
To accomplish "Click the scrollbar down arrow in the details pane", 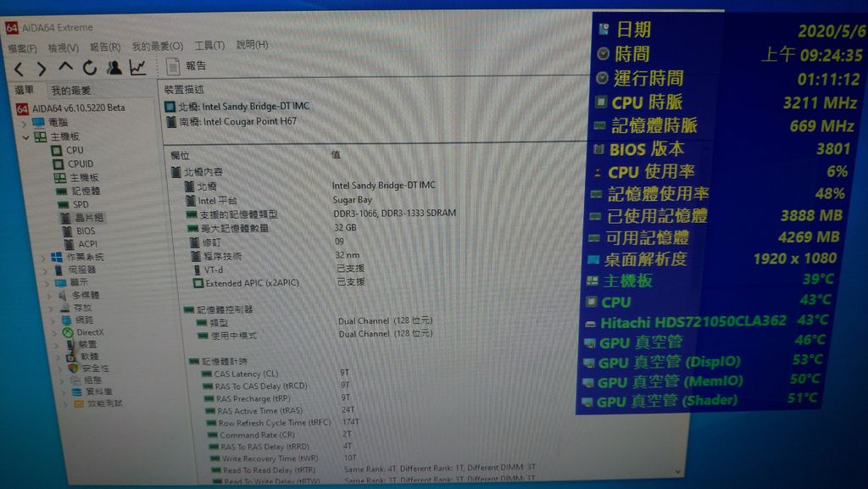I will [678, 472].
